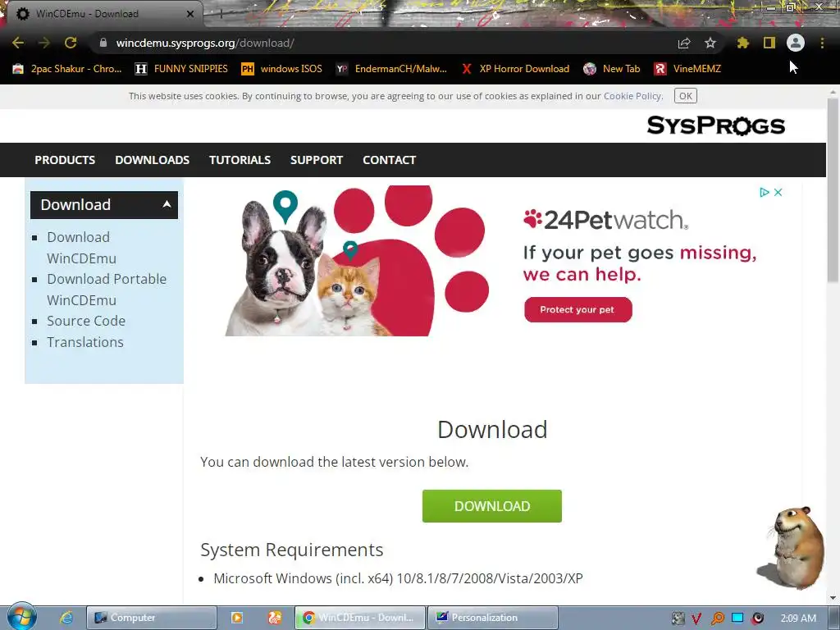Open the 2pac Shakur bookmark
Viewport: 840px width, 630px height.
coord(67,69)
